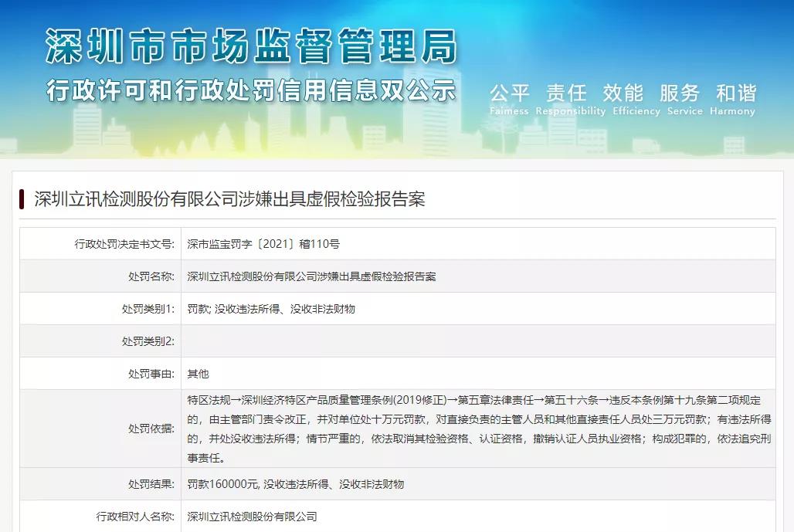The image size is (794, 532).
Task: Select value 罚款; 没收违法所得、没收非法财物 in 处罚类别1 row
Action: coord(271,309)
